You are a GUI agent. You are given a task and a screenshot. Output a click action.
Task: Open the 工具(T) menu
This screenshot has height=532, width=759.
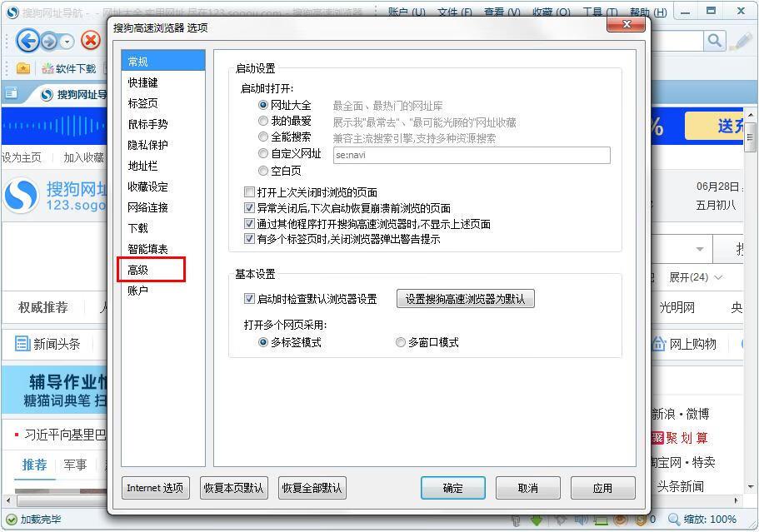[600, 12]
